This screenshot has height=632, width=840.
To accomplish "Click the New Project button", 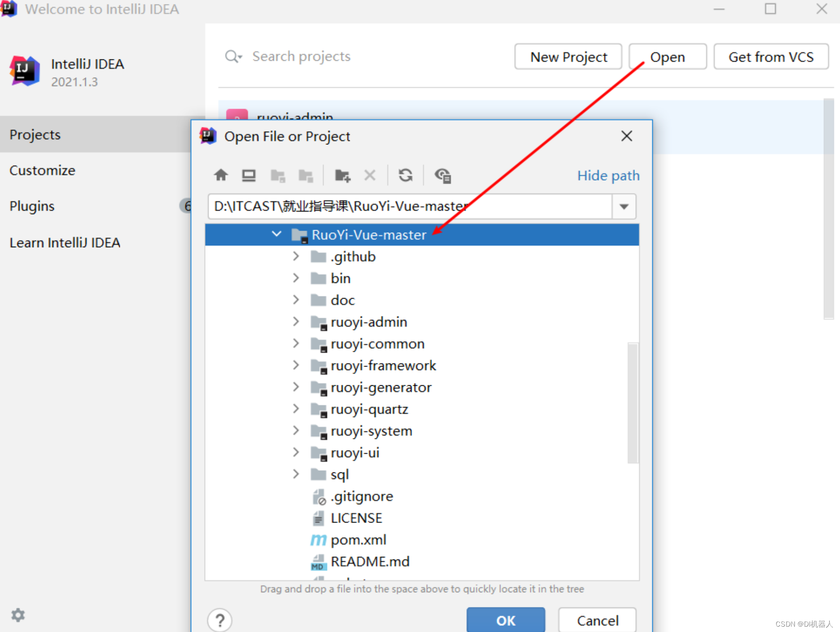I will pyautogui.click(x=568, y=57).
